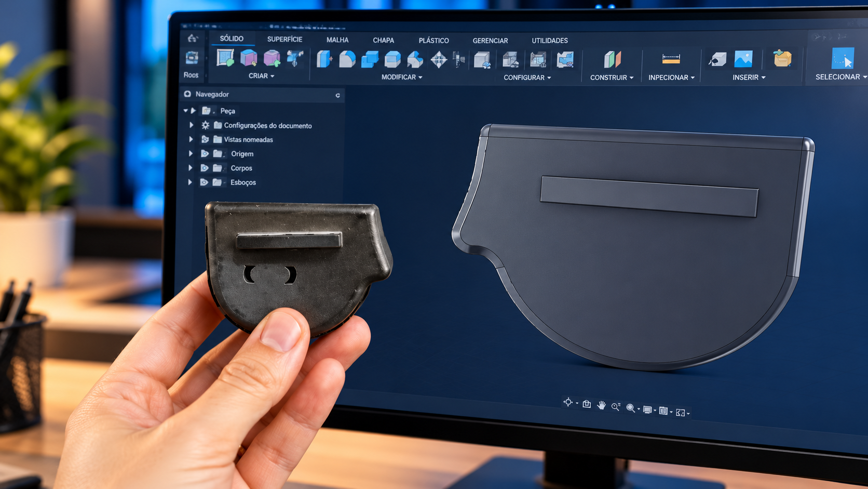Click the rectangular raised bar on 3D model
The height and width of the screenshot is (489, 868).
tap(649, 196)
